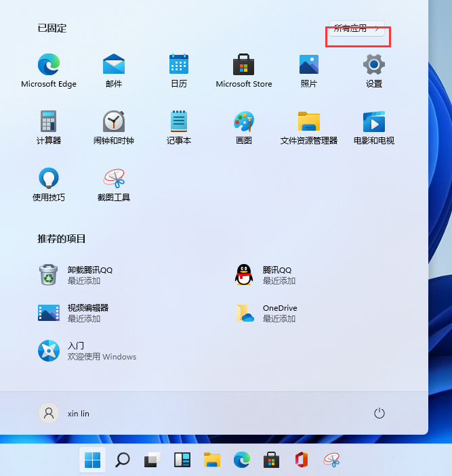The width and height of the screenshot is (452, 476).
Task: Launch the 照片 photos app
Action: pyautogui.click(x=308, y=70)
